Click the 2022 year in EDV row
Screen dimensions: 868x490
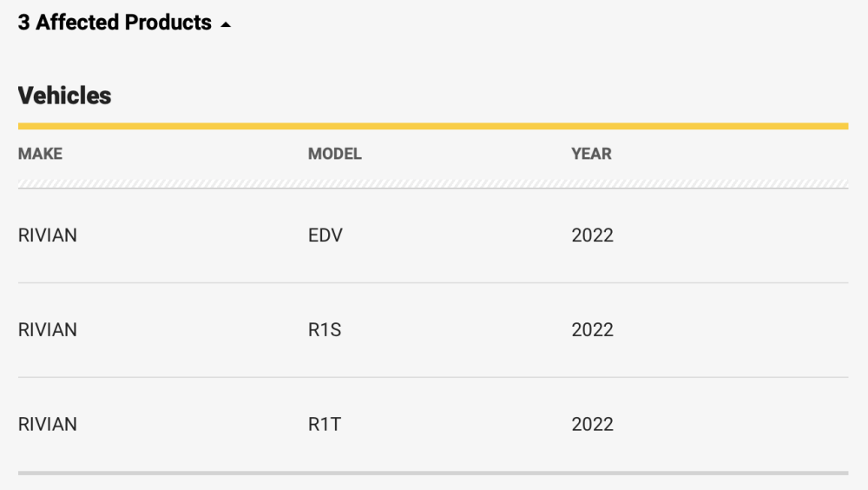592,235
